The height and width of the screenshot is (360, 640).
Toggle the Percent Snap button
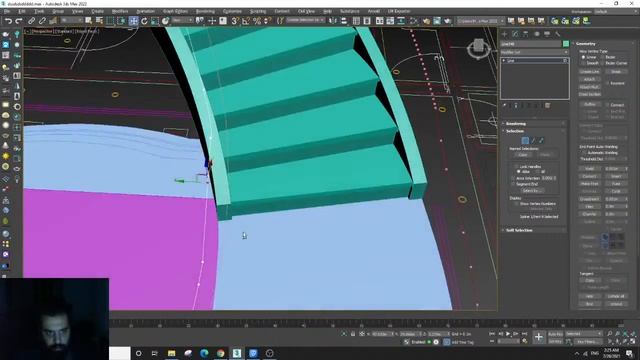(x=257, y=20)
